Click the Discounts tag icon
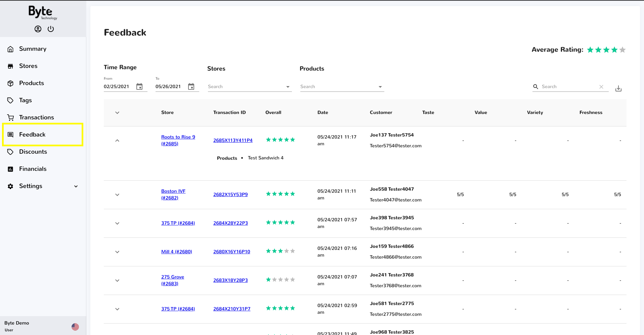The width and height of the screenshot is (644, 335). (x=10, y=152)
